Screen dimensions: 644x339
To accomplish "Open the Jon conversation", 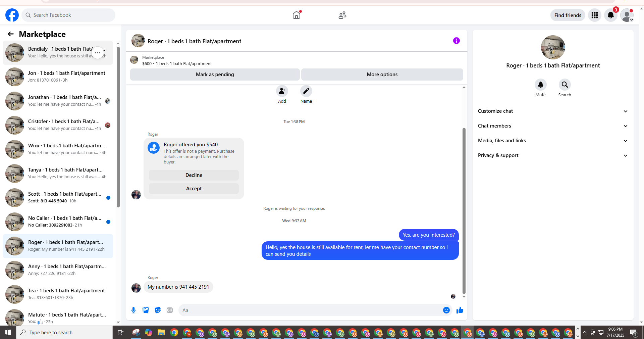I will 58,77.
